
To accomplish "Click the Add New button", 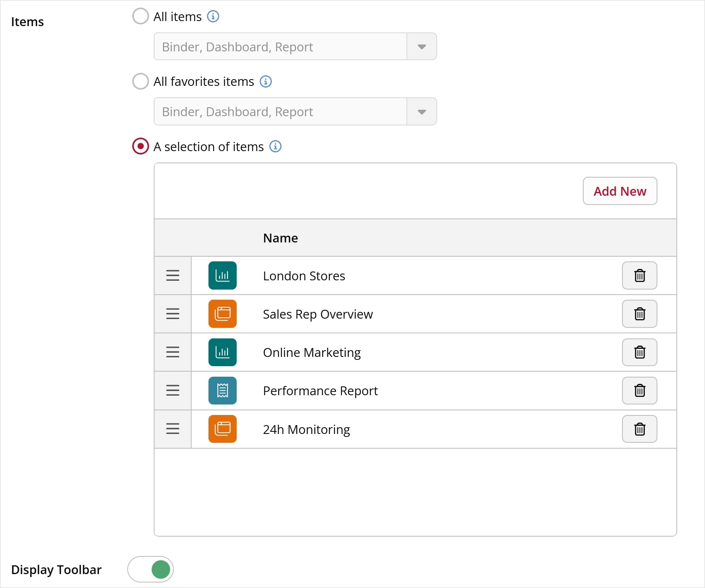I will 620,191.
